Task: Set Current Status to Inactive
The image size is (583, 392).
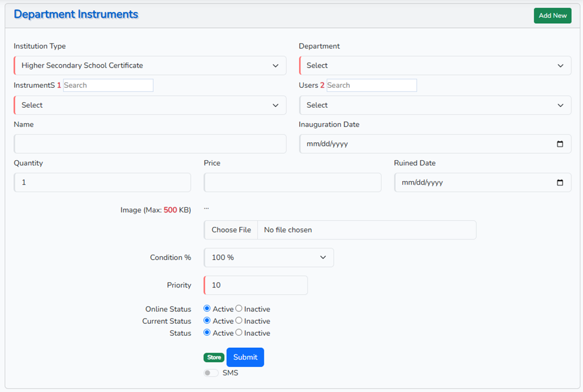Action: pos(239,321)
